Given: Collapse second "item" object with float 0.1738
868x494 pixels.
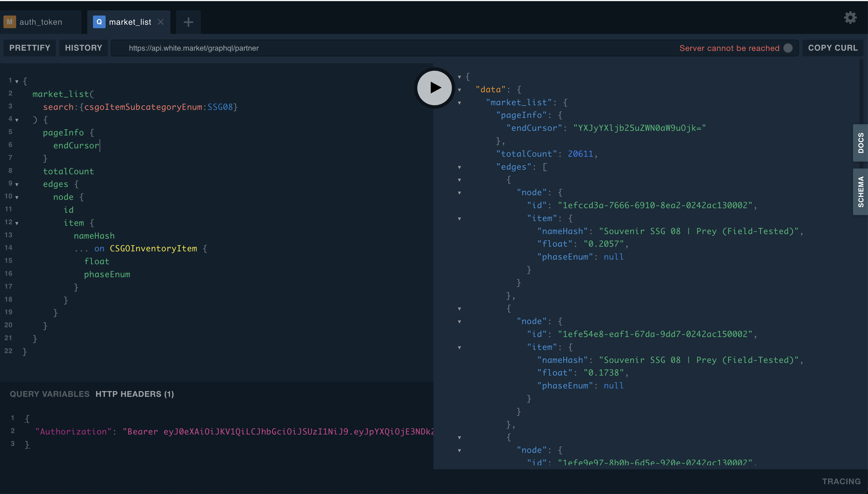Looking at the screenshot, I should pos(459,347).
